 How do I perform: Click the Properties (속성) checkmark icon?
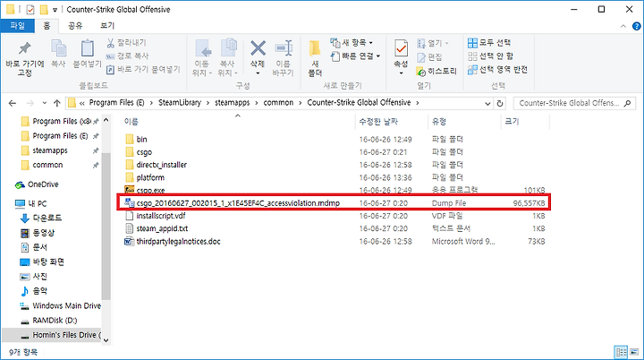pyautogui.click(x=401, y=48)
